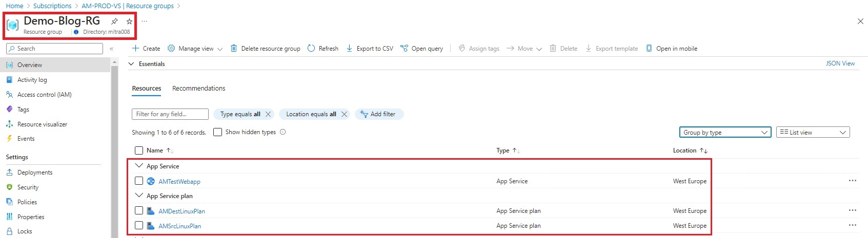Collapse the left sidebar with double-chevron icon
The image size is (868, 238).
tap(111, 49)
